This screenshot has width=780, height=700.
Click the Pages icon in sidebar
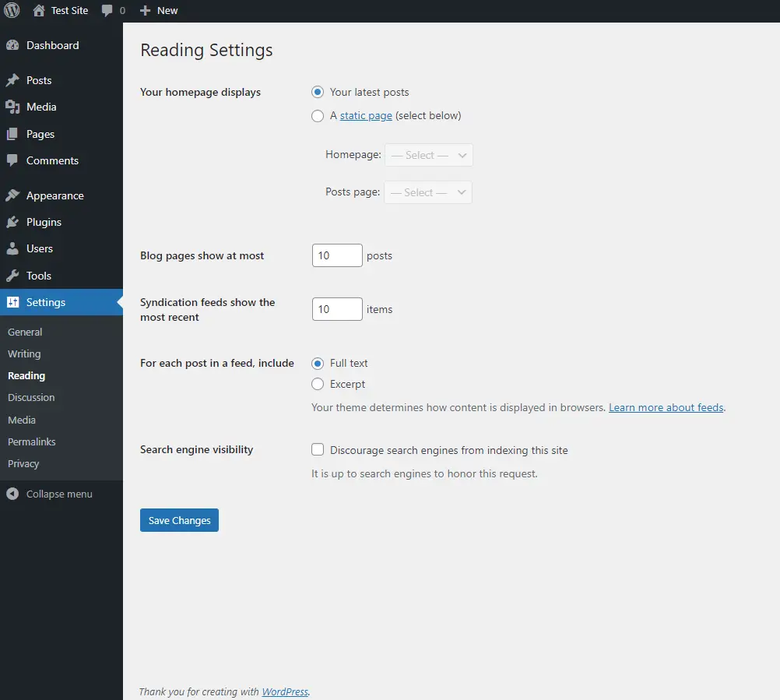[12, 134]
